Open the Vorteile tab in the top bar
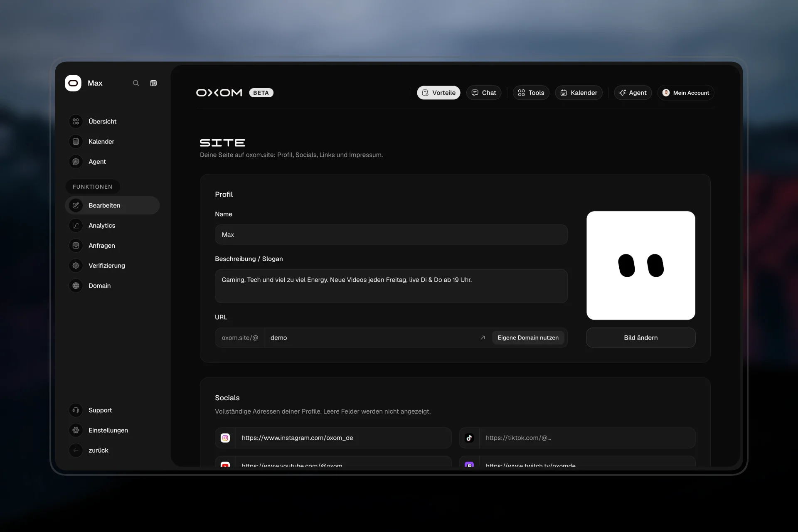 [438, 93]
